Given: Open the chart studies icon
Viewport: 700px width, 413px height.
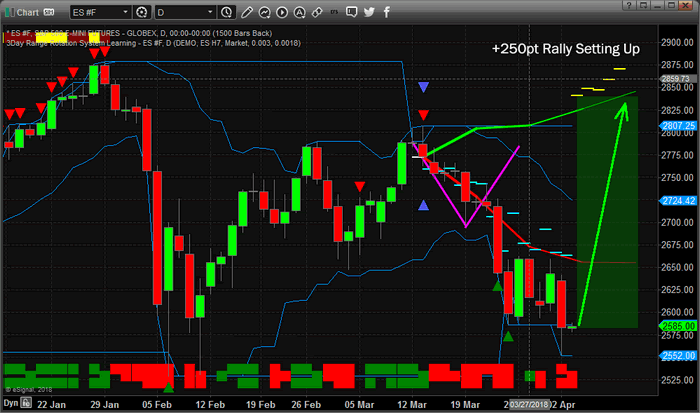Looking at the screenshot, I should click(264, 13).
